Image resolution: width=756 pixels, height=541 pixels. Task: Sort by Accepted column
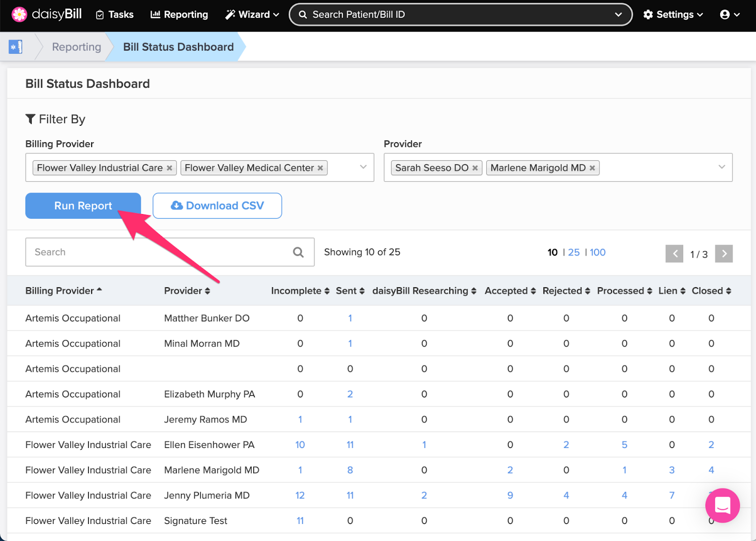510,291
